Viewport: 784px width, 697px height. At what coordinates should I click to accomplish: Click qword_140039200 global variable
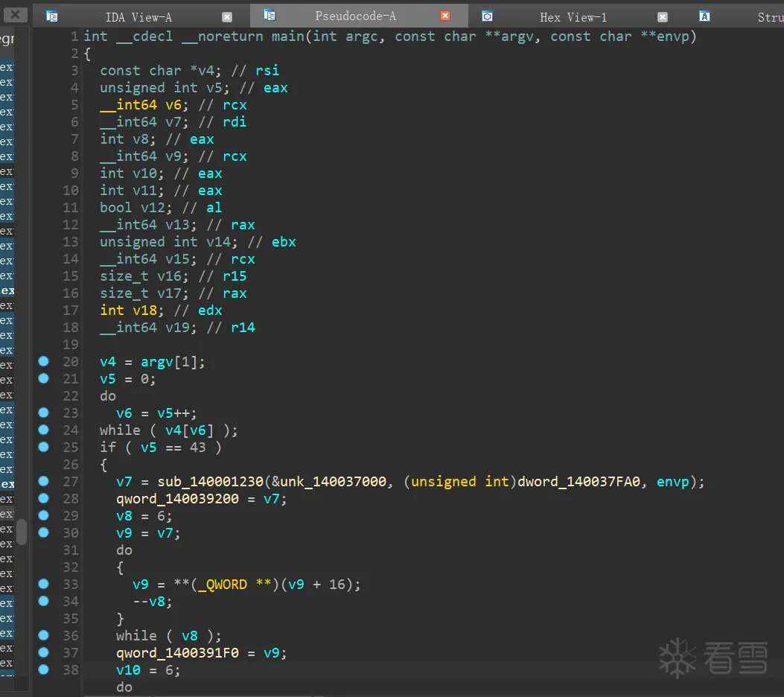(177, 498)
